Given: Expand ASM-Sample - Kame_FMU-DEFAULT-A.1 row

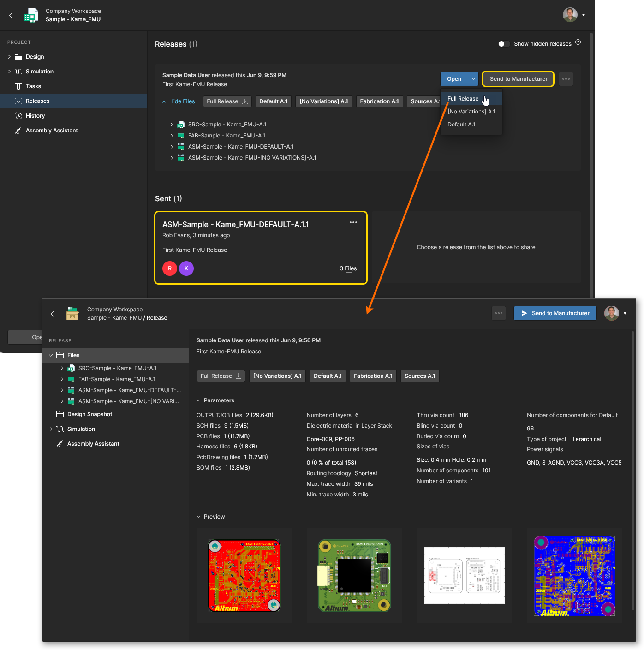Looking at the screenshot, I should (x=172, y=147).
